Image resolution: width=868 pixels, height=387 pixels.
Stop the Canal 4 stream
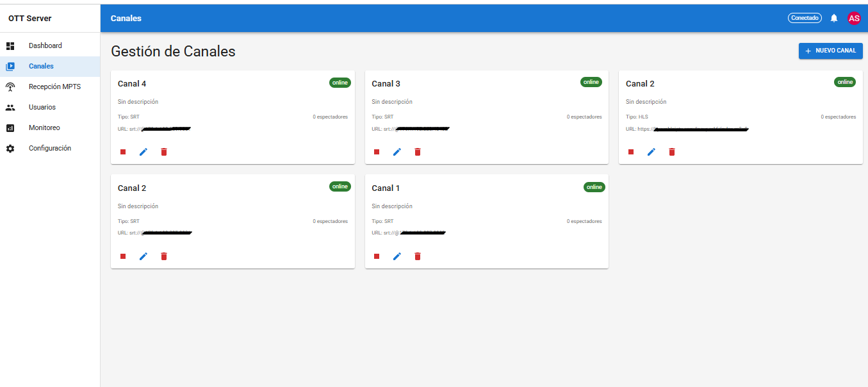123,152
